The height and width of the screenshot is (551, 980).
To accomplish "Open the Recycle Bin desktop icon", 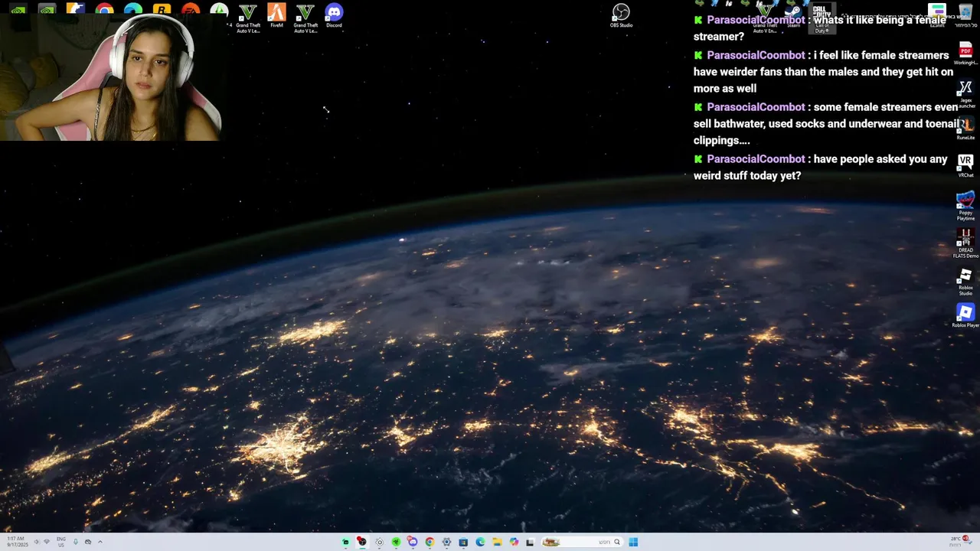I will [966, 15].
